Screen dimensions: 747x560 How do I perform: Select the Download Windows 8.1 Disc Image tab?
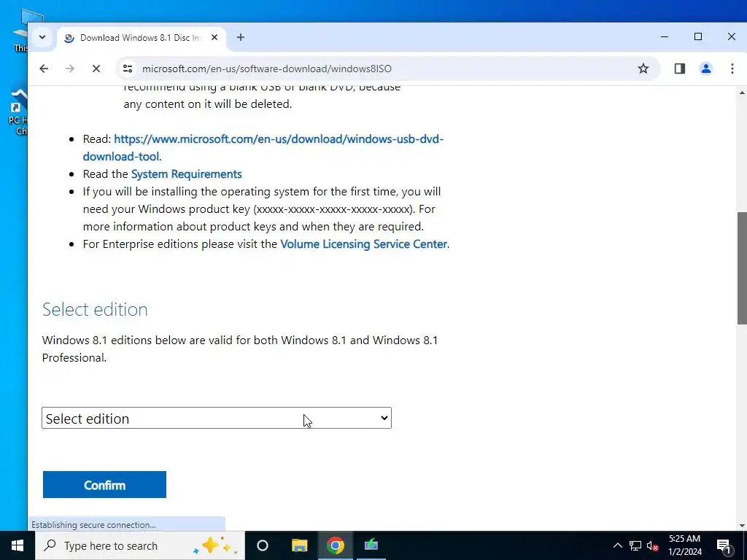click(141, 38)
